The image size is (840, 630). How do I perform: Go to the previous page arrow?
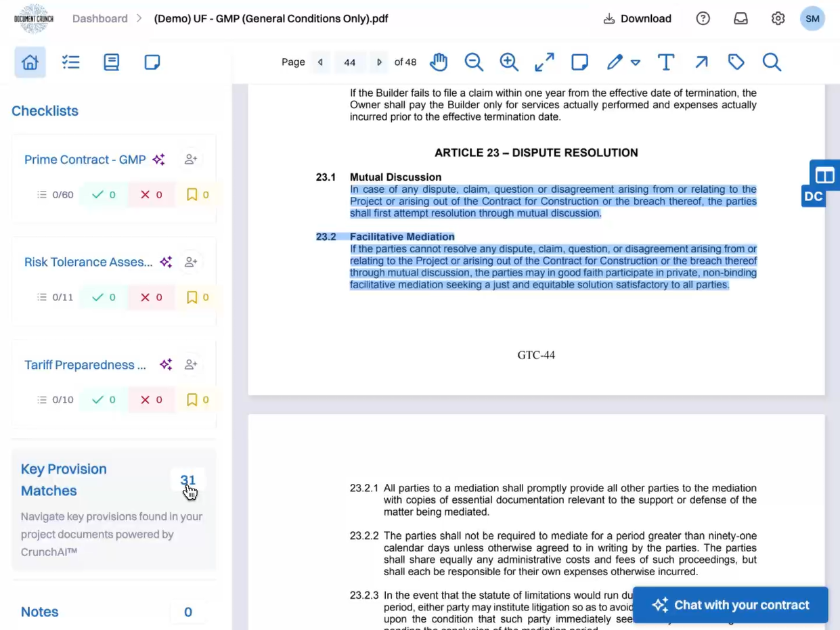[x=320, y=62]
